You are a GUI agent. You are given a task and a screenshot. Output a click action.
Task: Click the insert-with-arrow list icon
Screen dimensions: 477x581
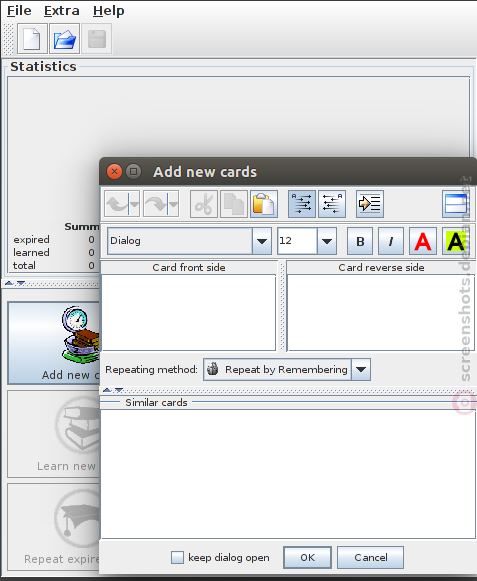tap(370, 204)
